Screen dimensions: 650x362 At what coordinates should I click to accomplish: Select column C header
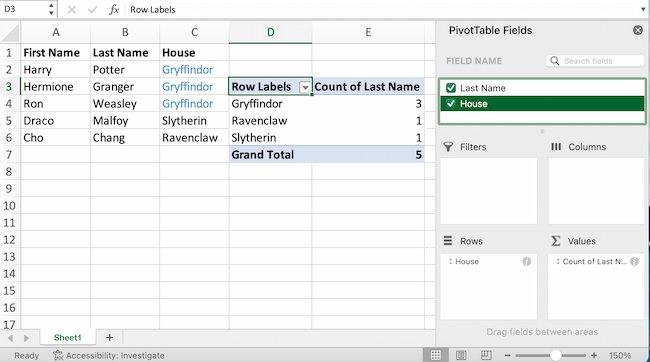(x=194, y=32)
